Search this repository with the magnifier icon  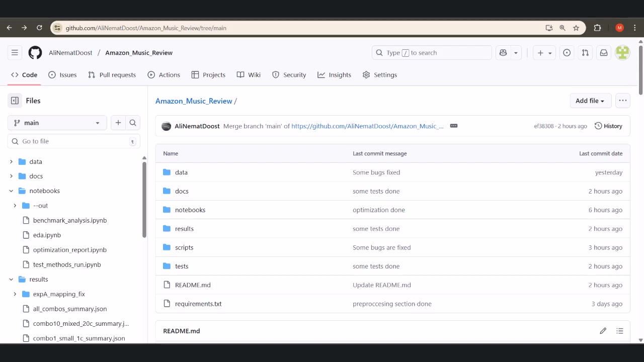point(133,123)
